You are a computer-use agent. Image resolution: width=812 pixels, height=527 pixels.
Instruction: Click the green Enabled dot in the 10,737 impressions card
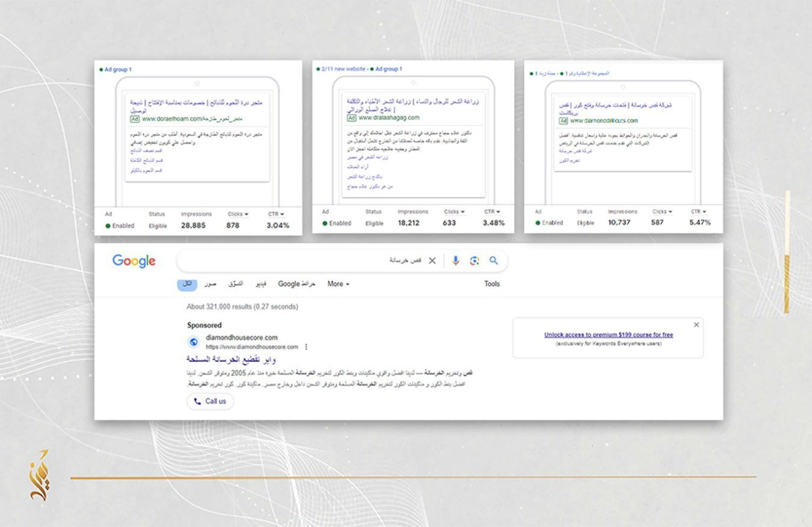[x=537, y=223]
